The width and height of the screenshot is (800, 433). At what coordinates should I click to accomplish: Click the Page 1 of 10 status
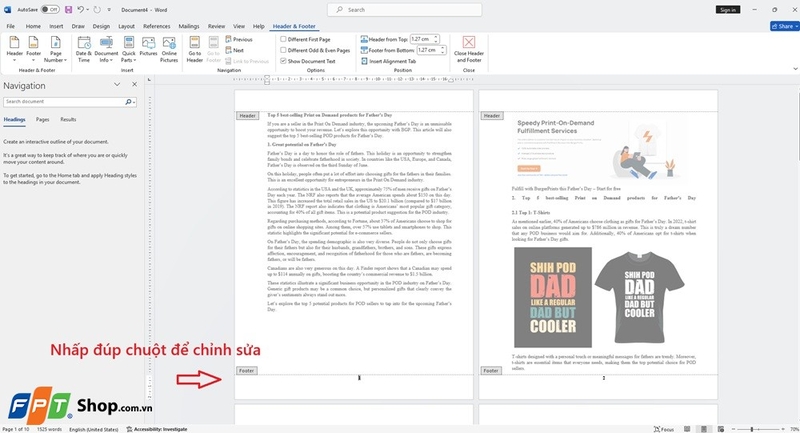[x=15, y=429]
